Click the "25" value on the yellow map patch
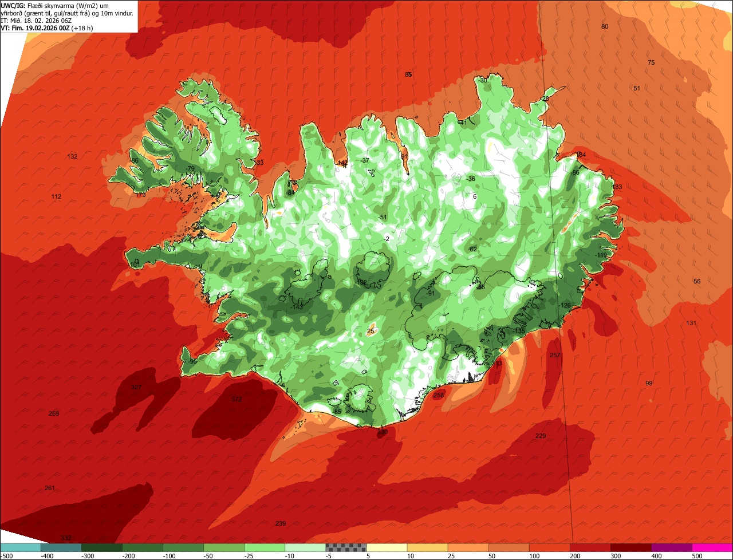Image resolution: width=733 pixels, height=560 pixels. pyautogui.click(x=371, y=331)
